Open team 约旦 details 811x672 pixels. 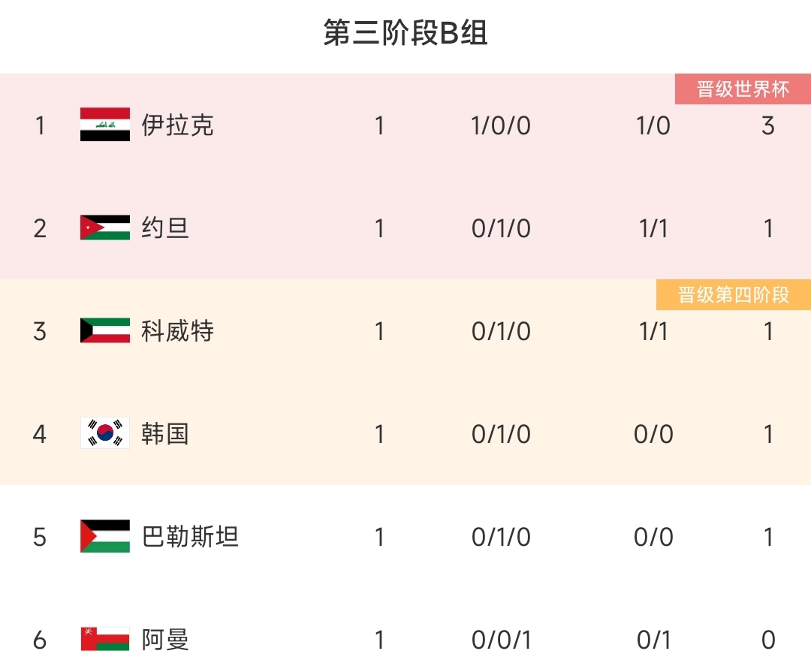pyautogui.click(x=165, y=228)
